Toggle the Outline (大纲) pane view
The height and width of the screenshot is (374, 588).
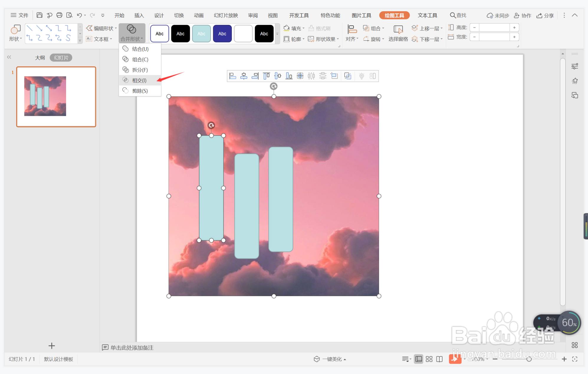tap(40, 57)
